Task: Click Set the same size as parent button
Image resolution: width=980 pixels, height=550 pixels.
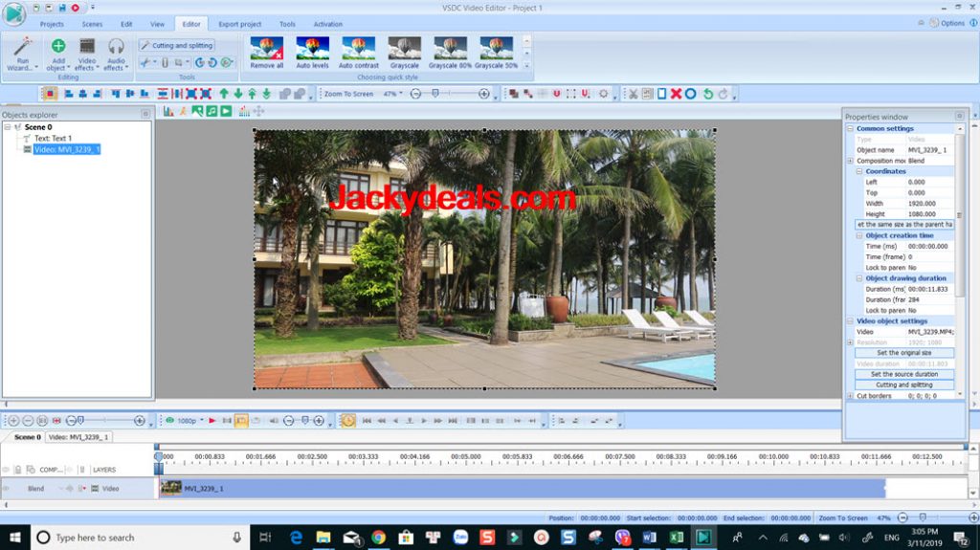Action: pyautogui.click(x=903, y=224)
